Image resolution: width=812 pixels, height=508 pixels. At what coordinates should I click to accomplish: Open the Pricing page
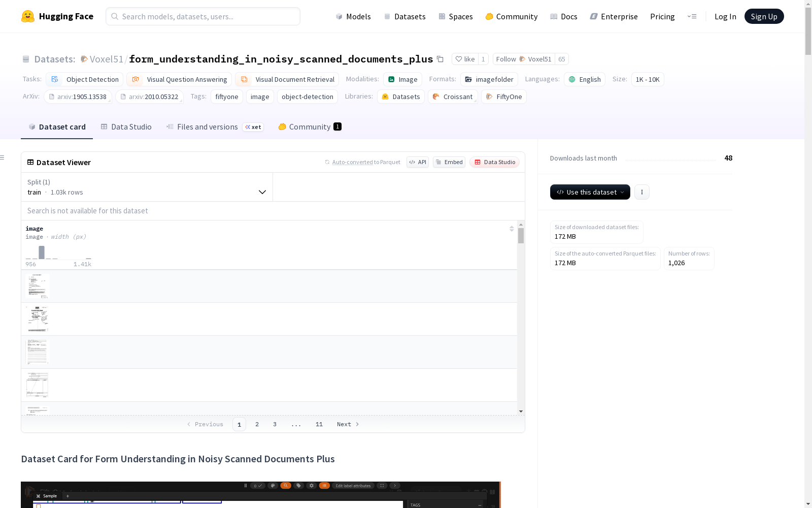click(662, 16)
